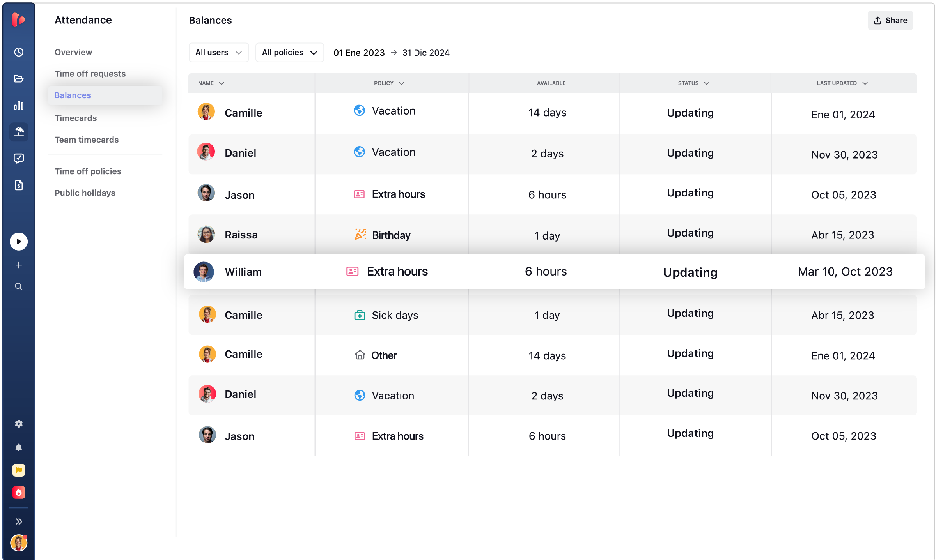The width and height of the screenshot is (936, 560).
Task: Open Public holidays menu item
Action: 85,193
